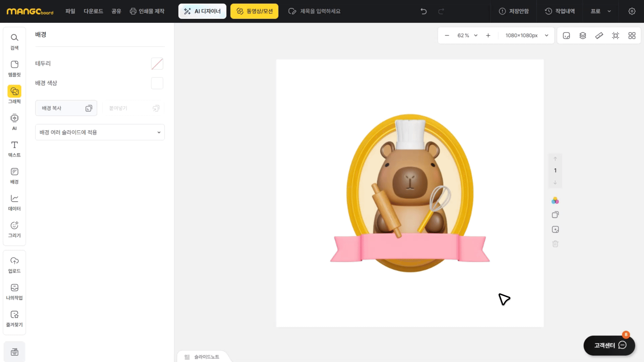The image size is (644, 362).
Task: Click the 배경 복사 button
Action: [x=66, y=108]
